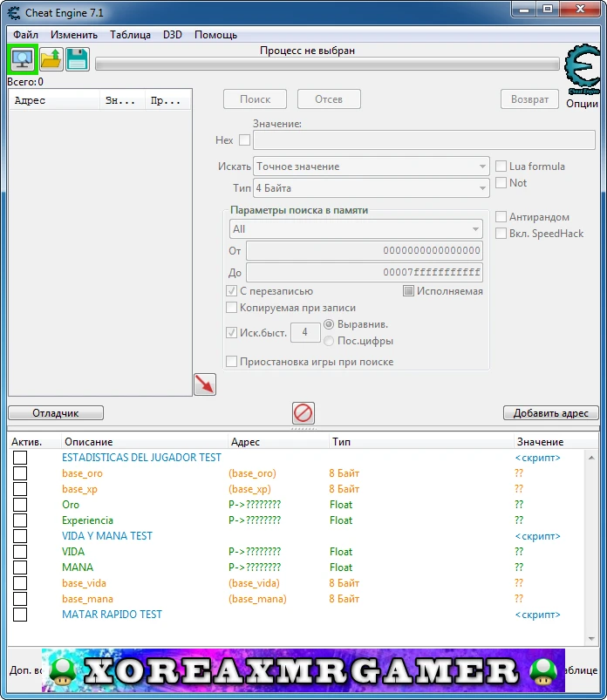Select the VIDA table entry
The width and height of the screenshot is (607, 700).
73,552
